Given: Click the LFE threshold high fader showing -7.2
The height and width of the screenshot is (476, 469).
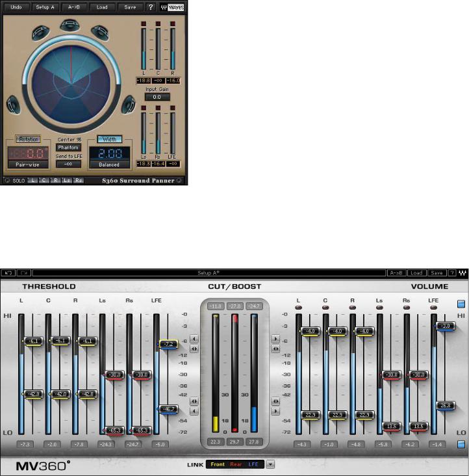Looking at the screenshot, I should click(168, 345).
